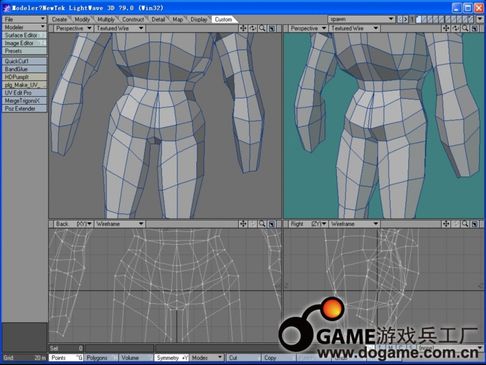The image size is (486, 365).
Task: Open the Modes dropdown
Action: [x=207, y=358]
